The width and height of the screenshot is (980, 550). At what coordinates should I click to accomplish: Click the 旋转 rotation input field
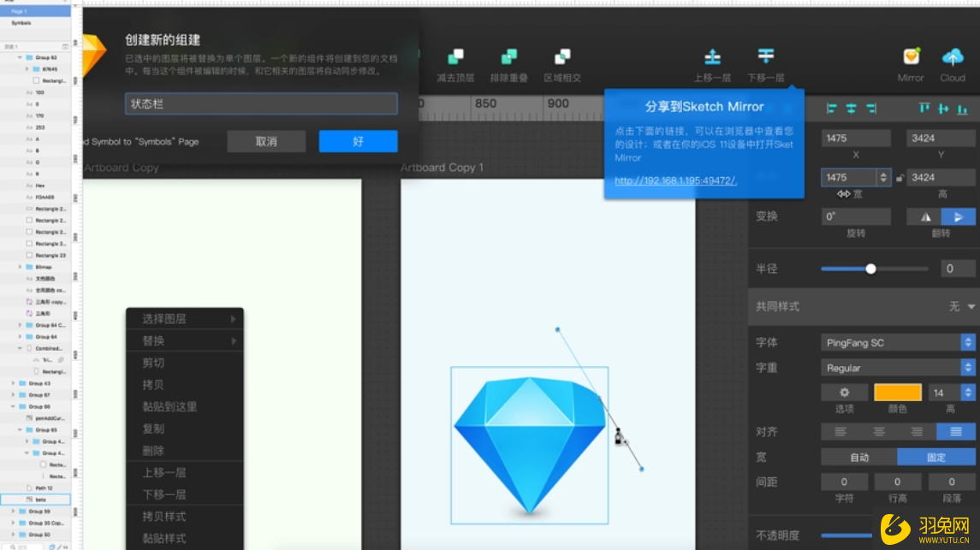[x=856, y=216]
